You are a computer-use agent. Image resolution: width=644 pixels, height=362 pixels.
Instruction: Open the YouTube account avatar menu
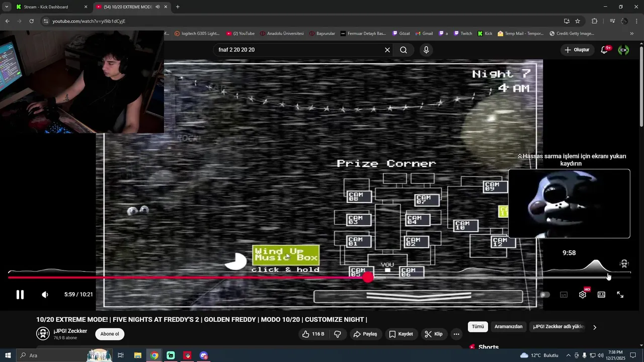tap(623, 50)
